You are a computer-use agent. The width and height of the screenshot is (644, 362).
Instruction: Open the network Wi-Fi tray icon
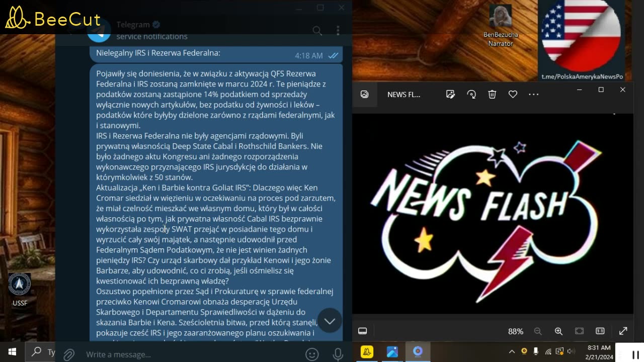tap(548, 351)
